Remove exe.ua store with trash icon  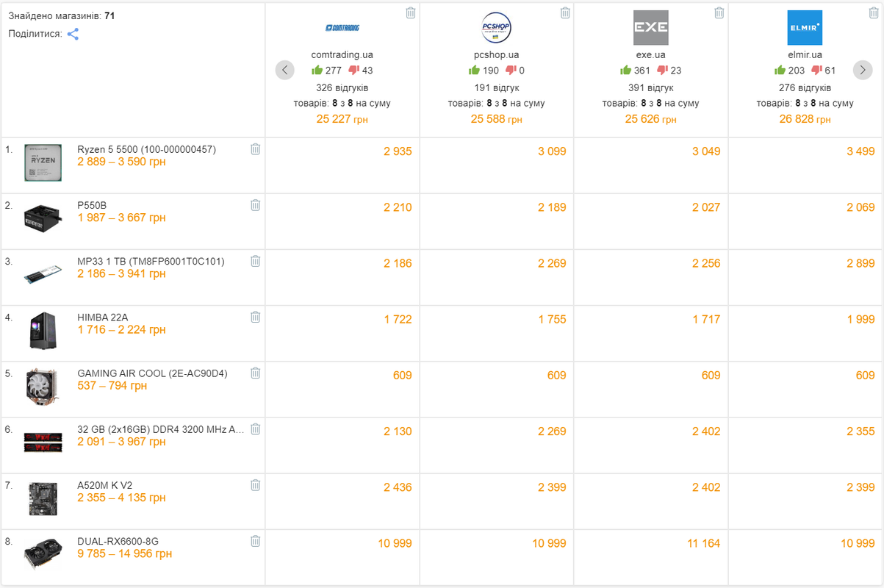tap(719, 12)
